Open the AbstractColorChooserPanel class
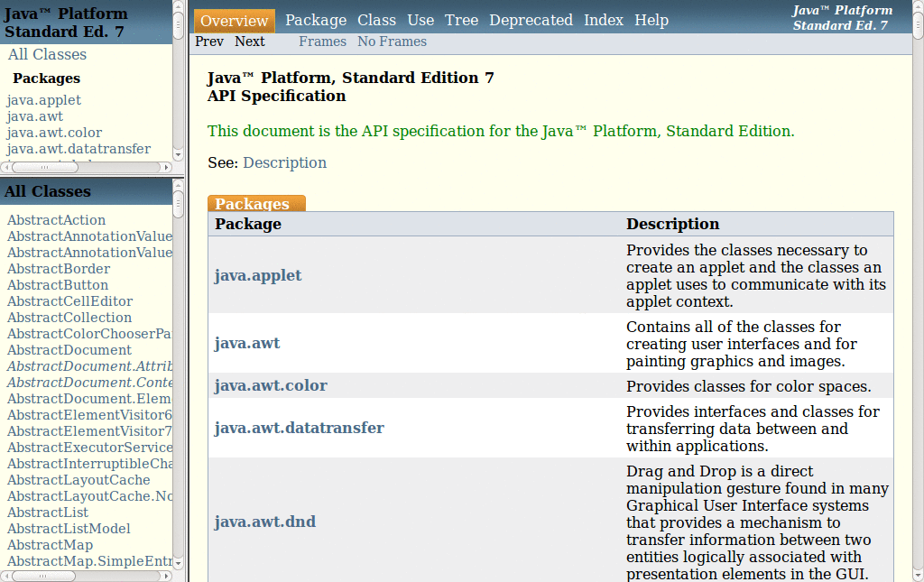This screenshot has width=924, height=582. 89,334
